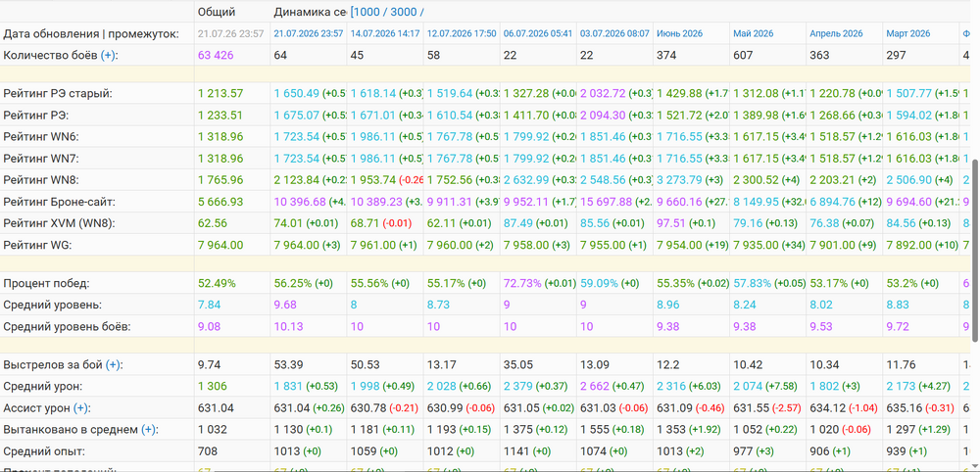Click the Рейтинг WG row label
980x472 pixels.
pos(37,246)
